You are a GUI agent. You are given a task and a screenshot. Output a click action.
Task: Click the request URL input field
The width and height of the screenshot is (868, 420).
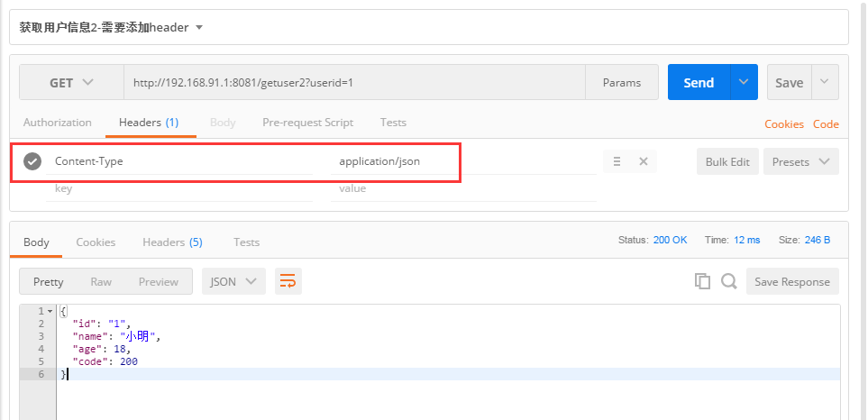pyautogui.click(x=354, y=82)
